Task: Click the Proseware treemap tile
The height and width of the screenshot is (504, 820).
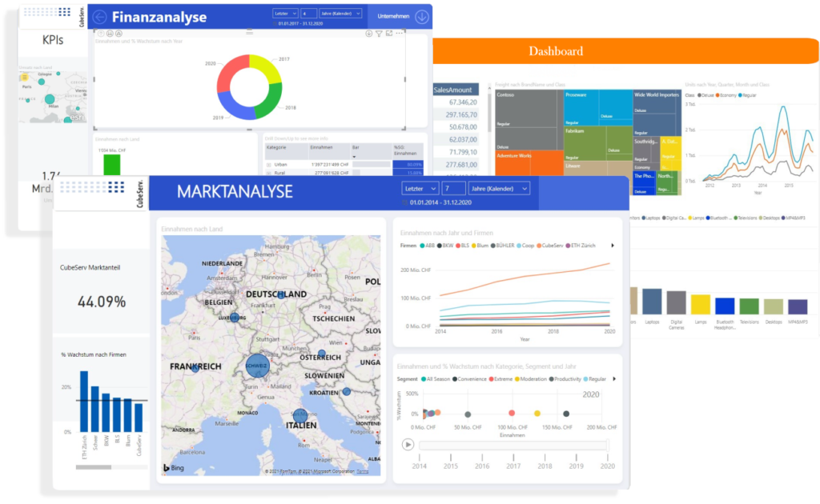Action: point(598,107)
